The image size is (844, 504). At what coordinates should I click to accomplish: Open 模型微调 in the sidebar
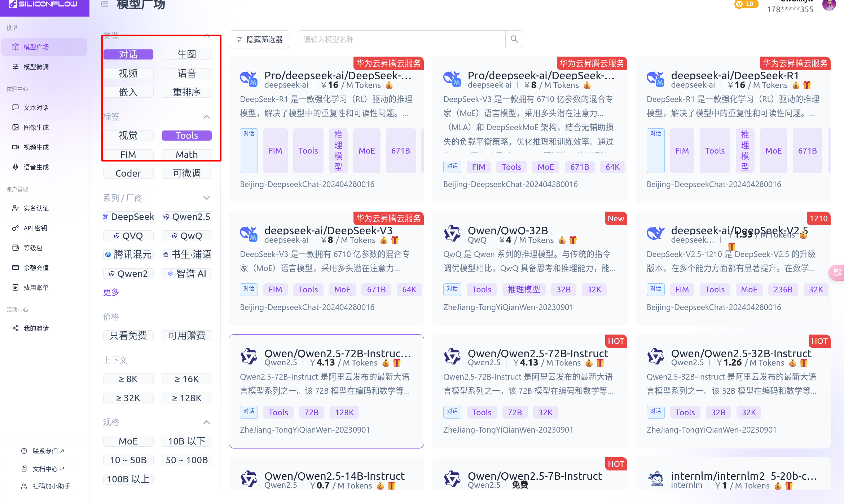[36, 67]
